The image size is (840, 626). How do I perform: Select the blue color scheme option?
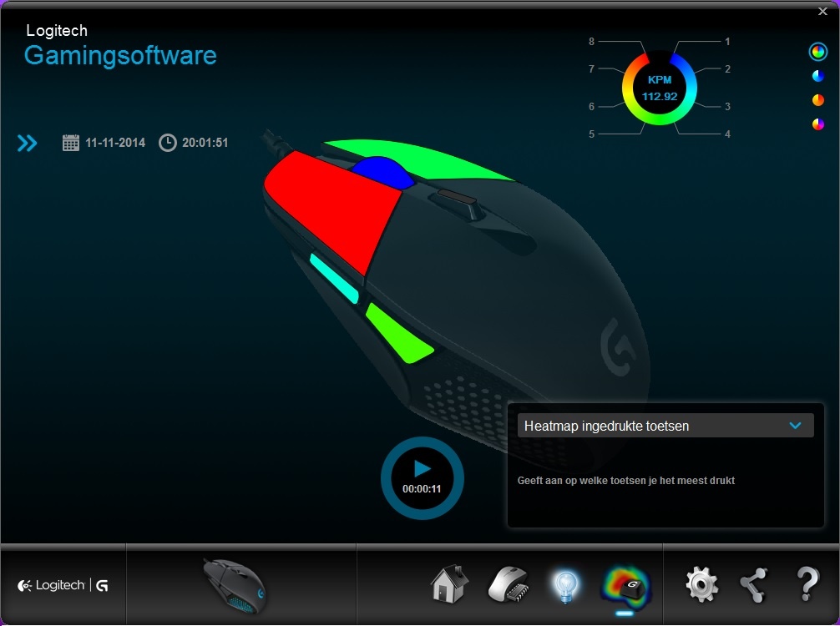pos(818,76)
